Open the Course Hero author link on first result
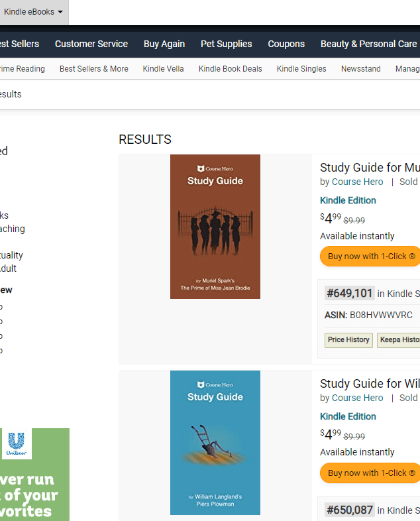 [357, 182]
